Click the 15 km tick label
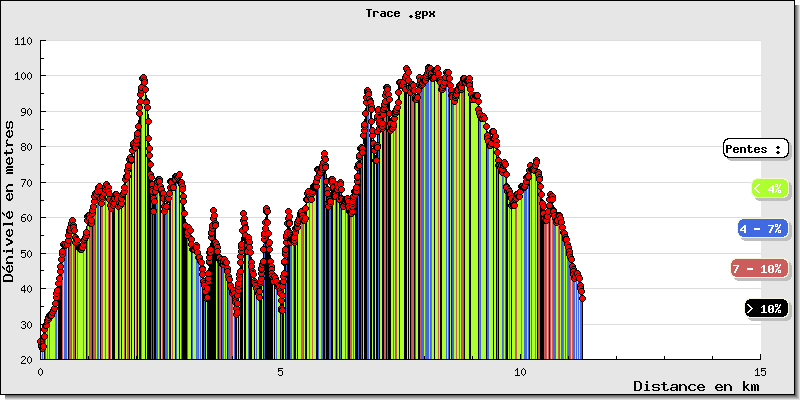The height and width of the screenshot is (400, 800). pos(760,370)
